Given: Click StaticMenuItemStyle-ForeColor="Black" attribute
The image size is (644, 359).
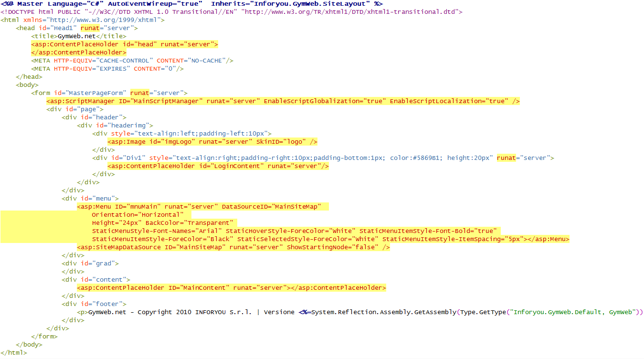Looking at the screenshot, I should point(163,239).
